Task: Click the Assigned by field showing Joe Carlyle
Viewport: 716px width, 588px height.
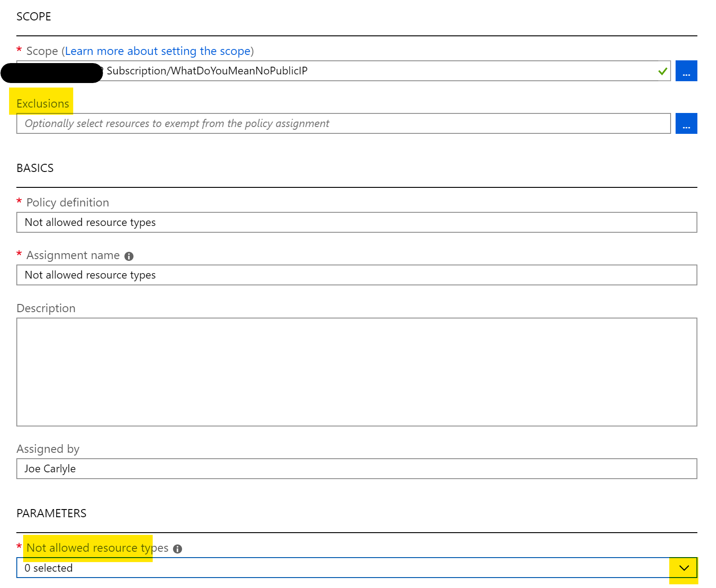Action: coord(356,469)
